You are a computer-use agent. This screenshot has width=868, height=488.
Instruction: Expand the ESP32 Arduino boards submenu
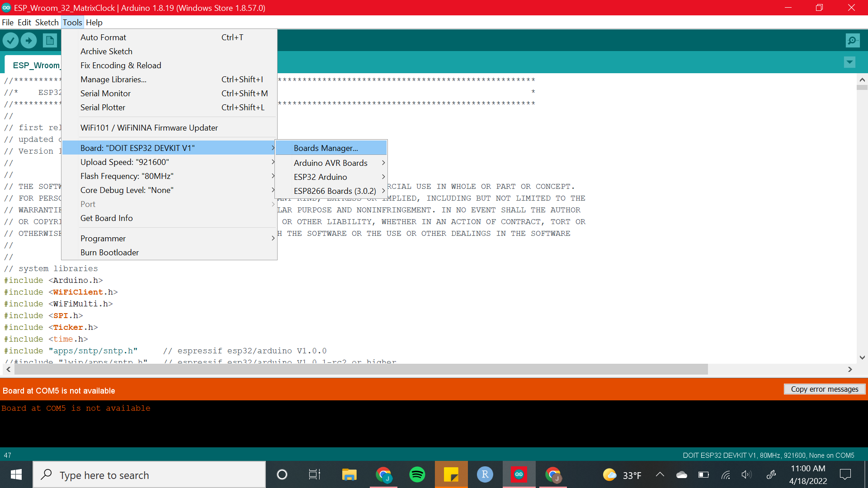pos(331,177)
